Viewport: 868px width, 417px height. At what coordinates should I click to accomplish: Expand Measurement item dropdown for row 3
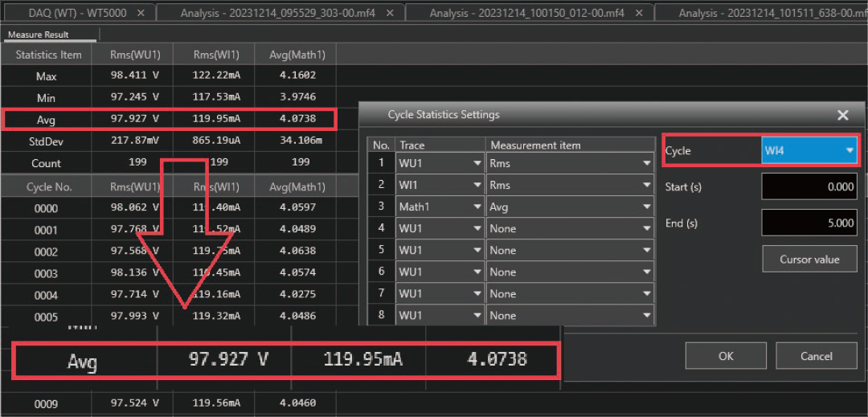click(x=646, y=207)
